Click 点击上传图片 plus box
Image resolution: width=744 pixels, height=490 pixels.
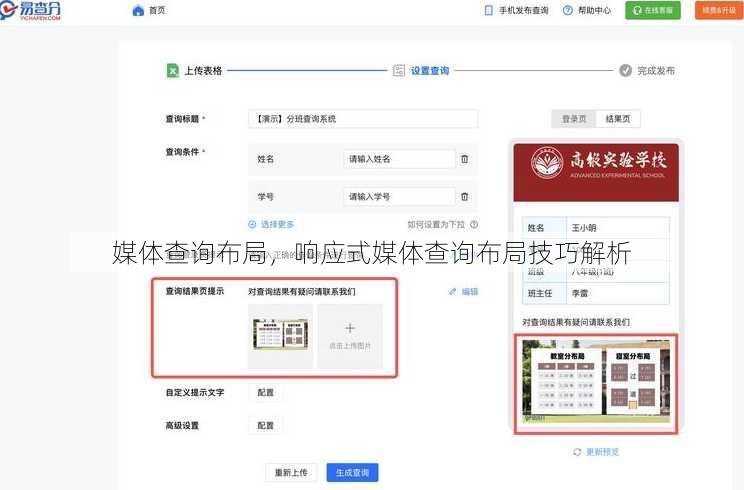350,336
